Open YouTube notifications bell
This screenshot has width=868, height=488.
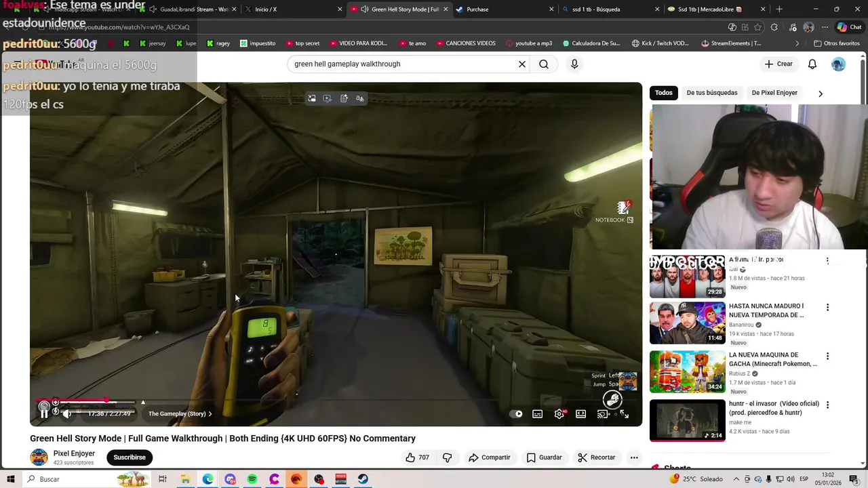click(x=812, y=64)
